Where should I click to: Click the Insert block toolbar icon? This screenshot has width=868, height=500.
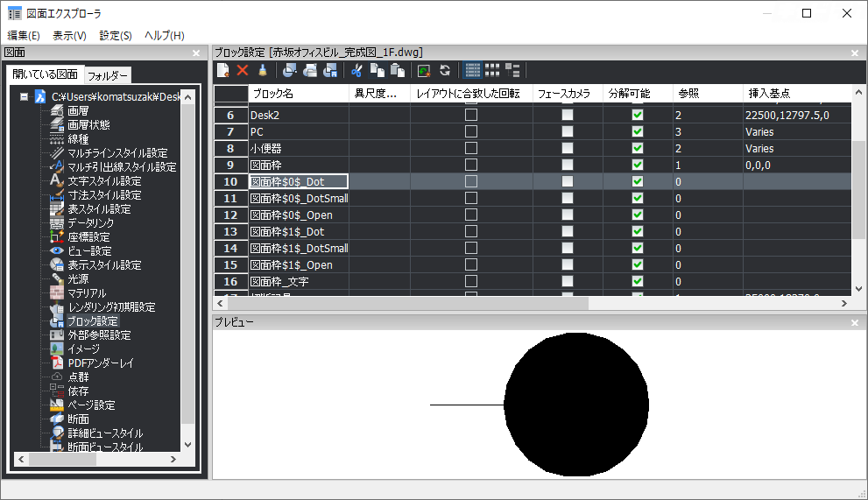tap(289, 70)
